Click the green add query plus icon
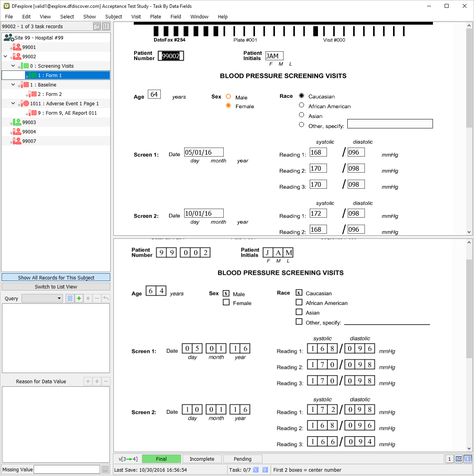 pos(79,298)
